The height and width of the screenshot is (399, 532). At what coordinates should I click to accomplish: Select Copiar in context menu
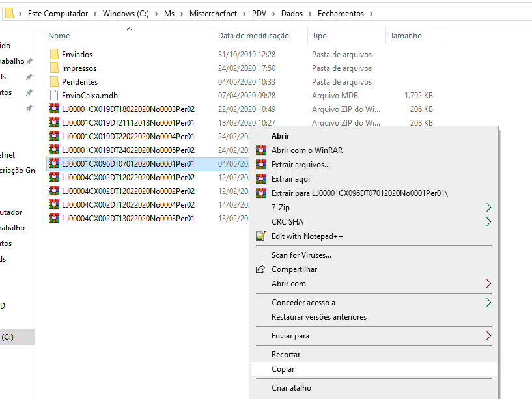(x=374, y=369)
